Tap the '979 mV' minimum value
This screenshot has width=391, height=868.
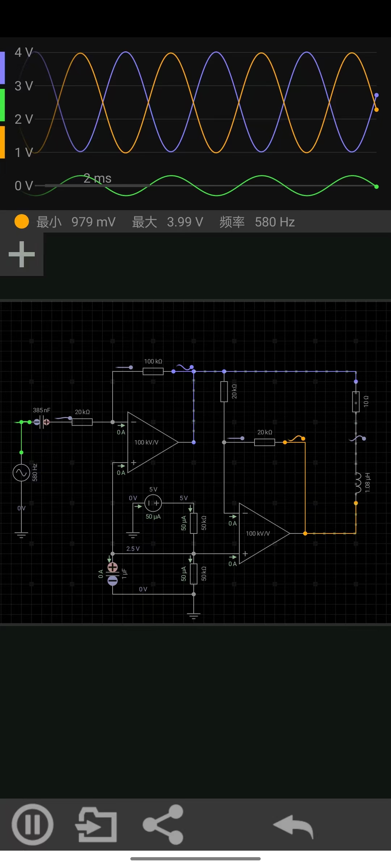pos(93,222)
